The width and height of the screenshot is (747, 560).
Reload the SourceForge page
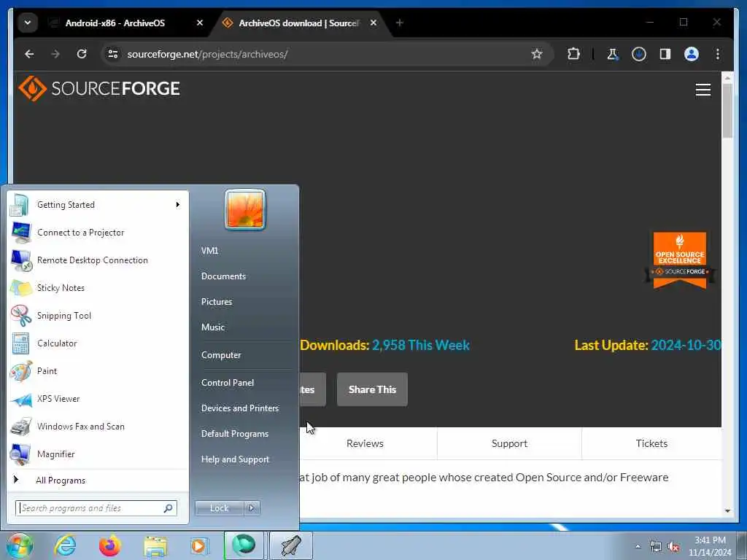tap(82, 54)
